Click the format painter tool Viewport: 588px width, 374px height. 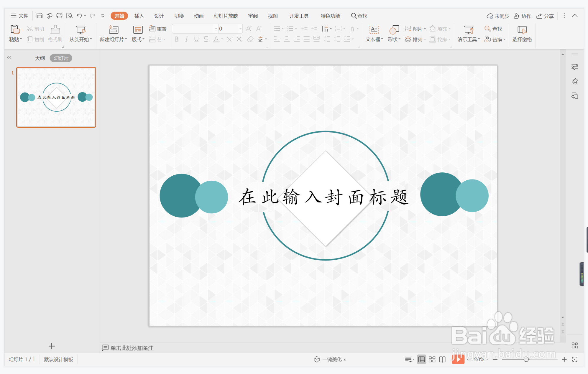click(55, 33)
